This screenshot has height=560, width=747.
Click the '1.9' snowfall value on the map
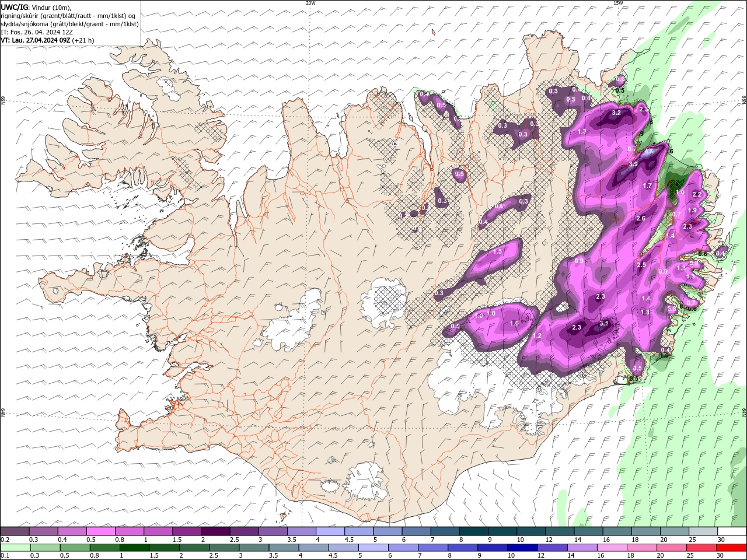point(692,211)
